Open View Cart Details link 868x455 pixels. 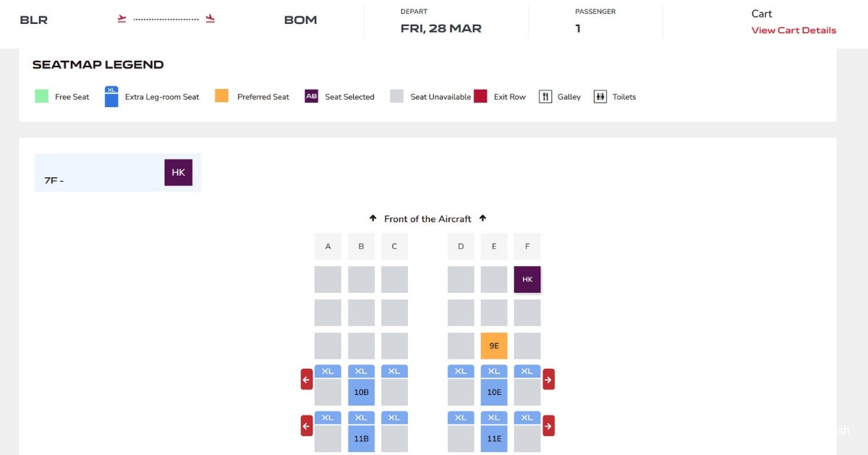793,30
